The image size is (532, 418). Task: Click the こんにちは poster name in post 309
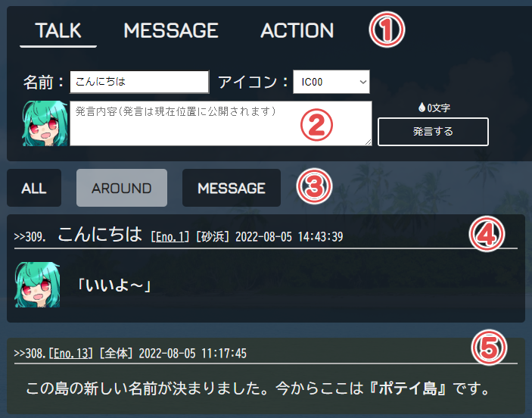(100, 234)
